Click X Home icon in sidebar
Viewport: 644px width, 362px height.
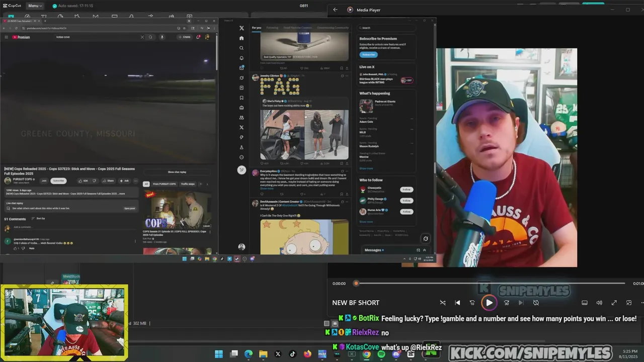coord(242,38)
